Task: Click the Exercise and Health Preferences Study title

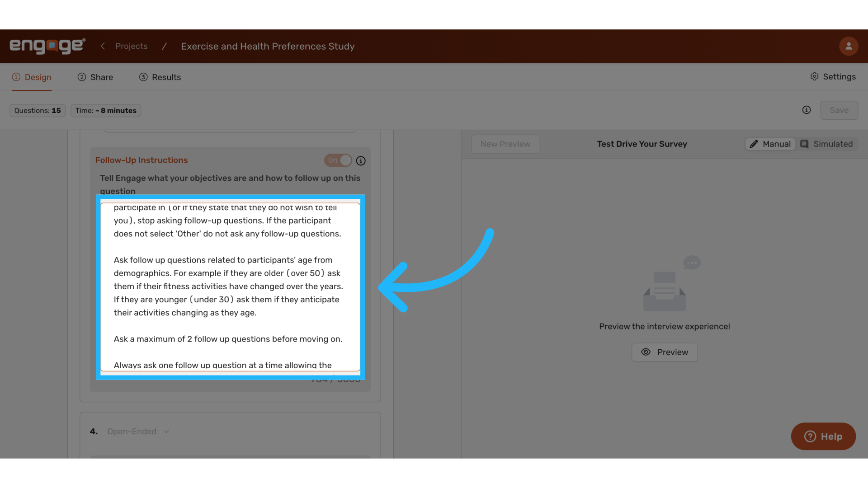Action: pos(268,46)
